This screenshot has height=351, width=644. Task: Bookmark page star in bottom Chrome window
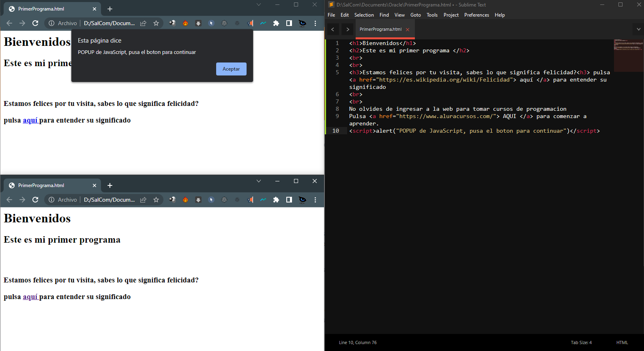click(156, 200)
